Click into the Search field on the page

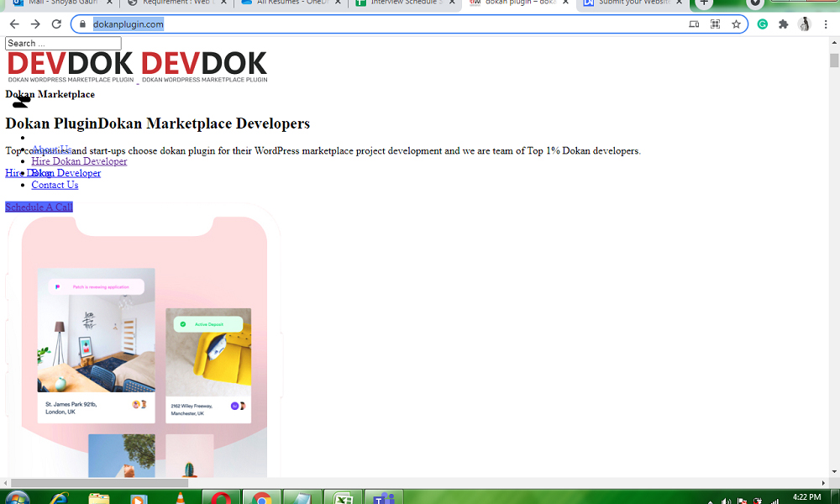click(63, 44)
